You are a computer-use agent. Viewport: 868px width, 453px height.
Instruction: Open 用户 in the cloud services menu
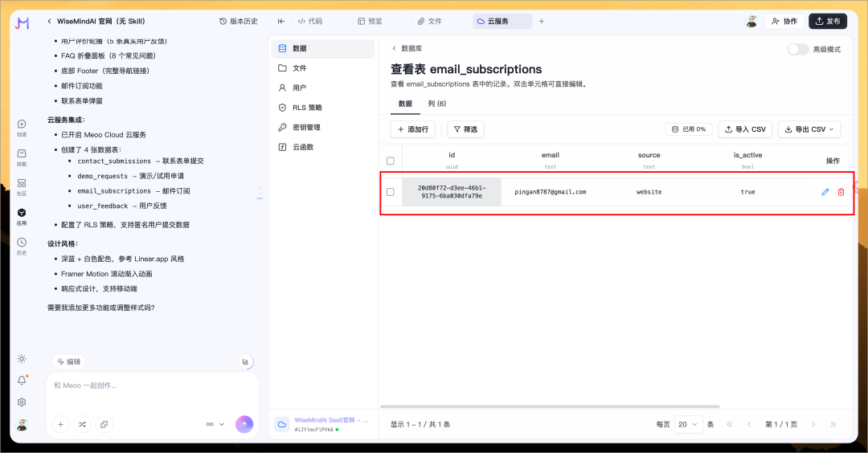pyautogui.click(x=323, y=88)
